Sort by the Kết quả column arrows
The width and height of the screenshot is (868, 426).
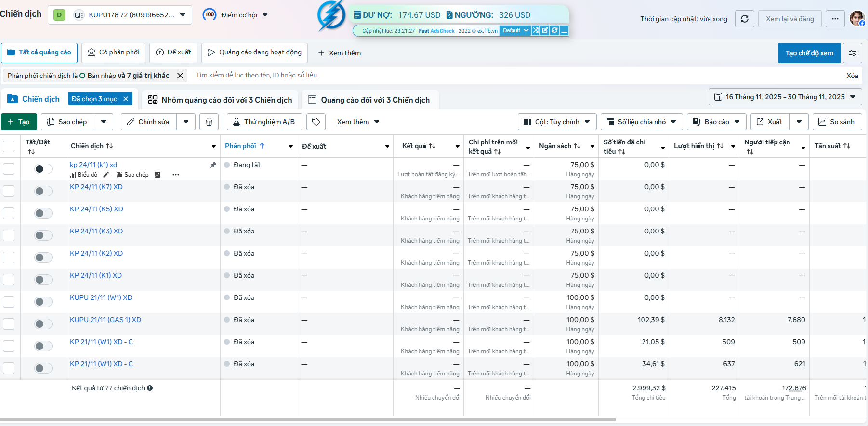tap(432, 146)
